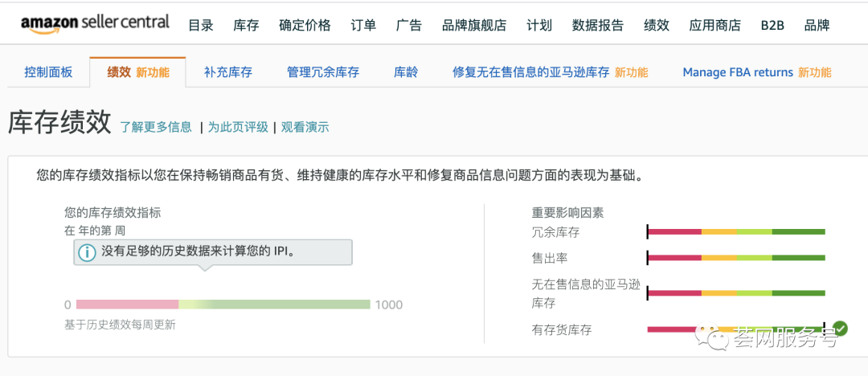The width and height of the screenshot is (868, 376).
Task: Open the 订单 menu
Action: tap(364, 25)
